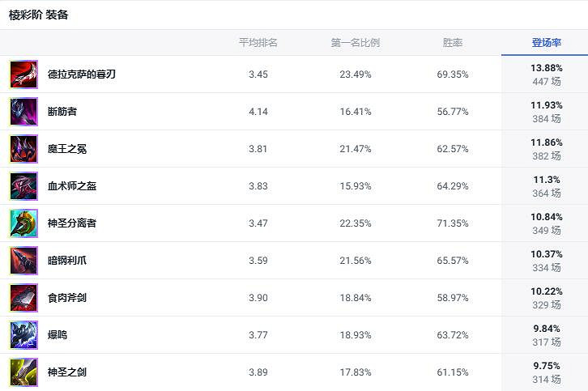Click the 德拉克萨的暮刃 item icon
Screen dimensions: 588x391
(23, 74)
